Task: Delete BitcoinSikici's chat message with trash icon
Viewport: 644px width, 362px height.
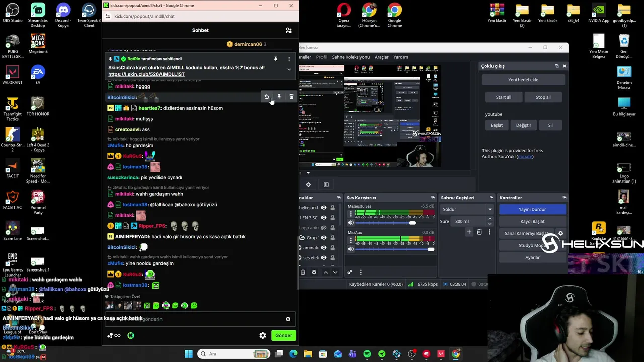Action: 291,97
